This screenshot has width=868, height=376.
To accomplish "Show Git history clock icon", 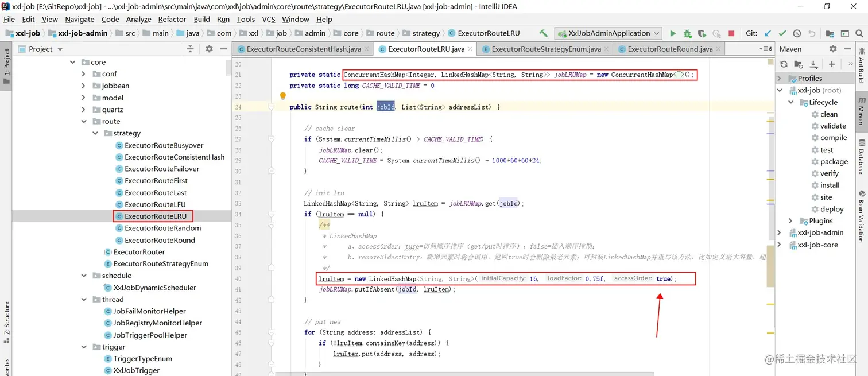I will [x=797, y=33].
